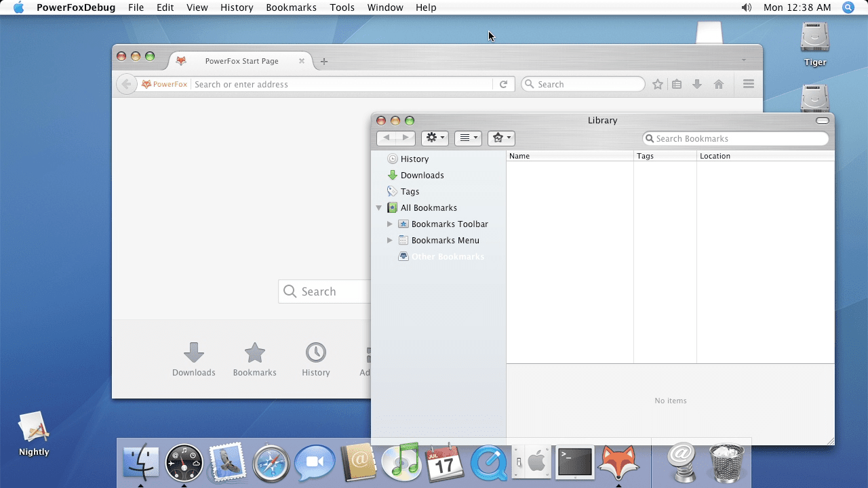Image resolution: width=868 pixels, height=488 pixels.
Task: Open Spotlight search in menu bar
Action: 848,7
